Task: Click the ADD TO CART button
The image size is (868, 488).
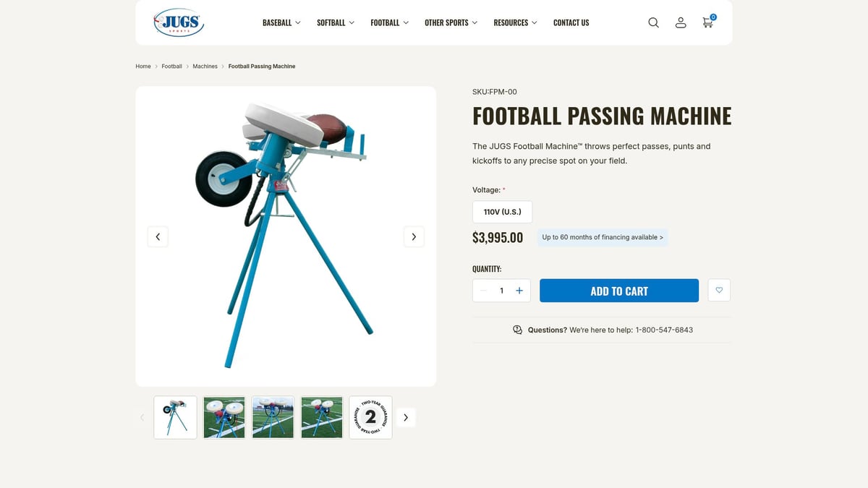Action: 619,290
